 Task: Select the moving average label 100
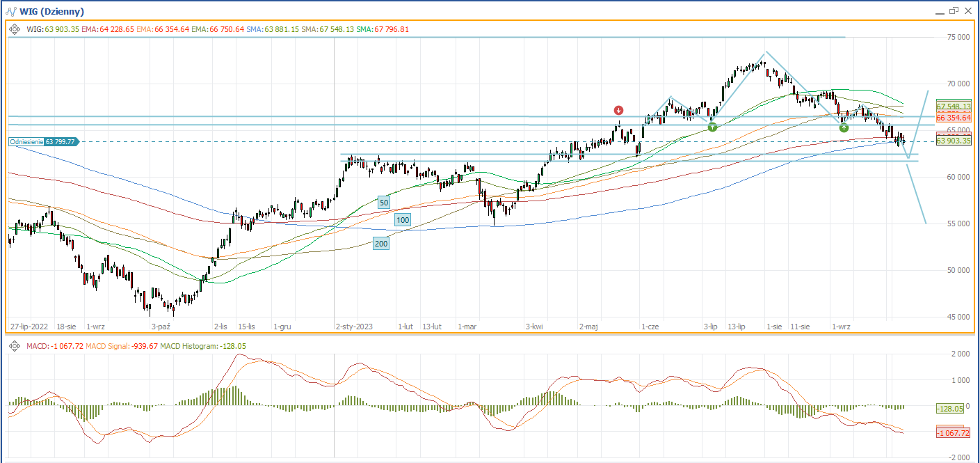402,220
